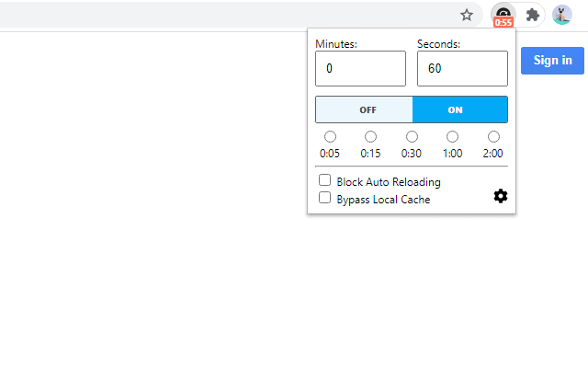Viewport: 588px width, 368px height.
Task: Select the 0:05 interval preset
Action: pos(330,137)
